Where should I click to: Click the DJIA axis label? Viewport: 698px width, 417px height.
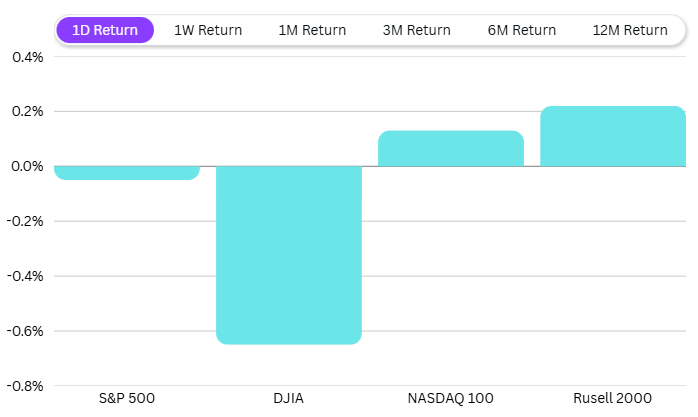(289, 398)
